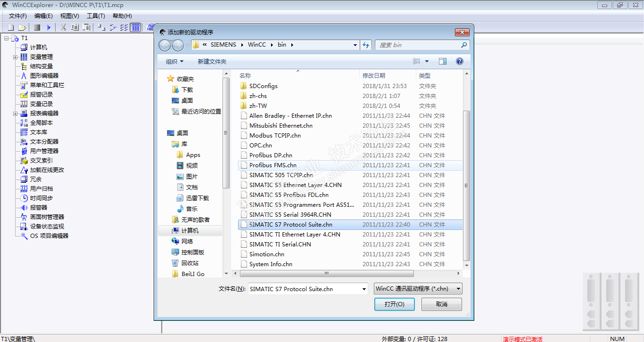Open the WinCC 通讯驱动程序 file type combo box
This screenshot has width=644, height=342.
tap(418, 289)
